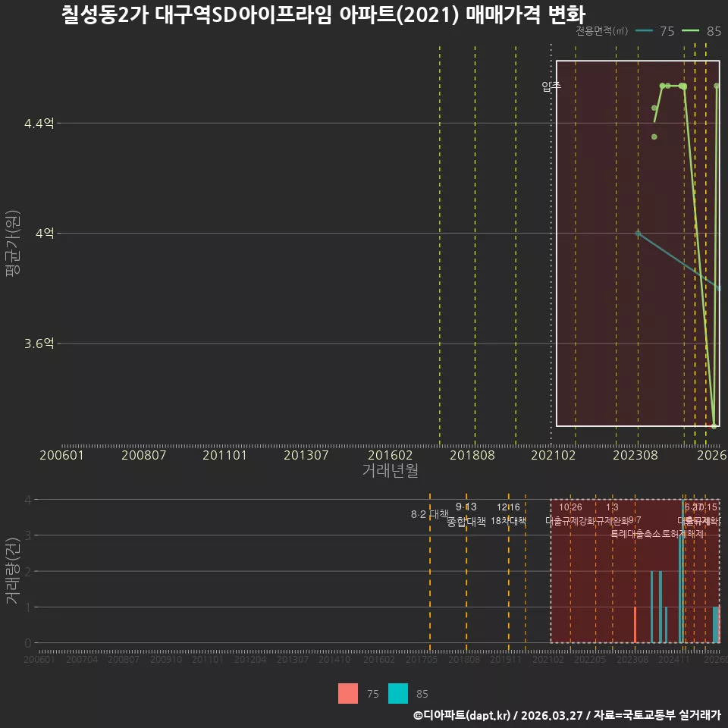Click the lowest 85㎡ data point in the price chart
The height and width of the screenshot is (728, 728).
(714, 425)
